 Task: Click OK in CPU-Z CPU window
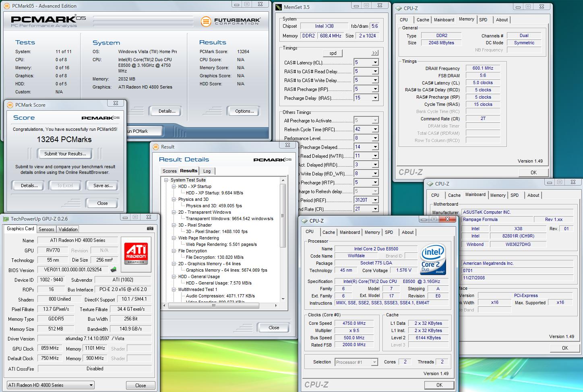click(x=439, y=385)
